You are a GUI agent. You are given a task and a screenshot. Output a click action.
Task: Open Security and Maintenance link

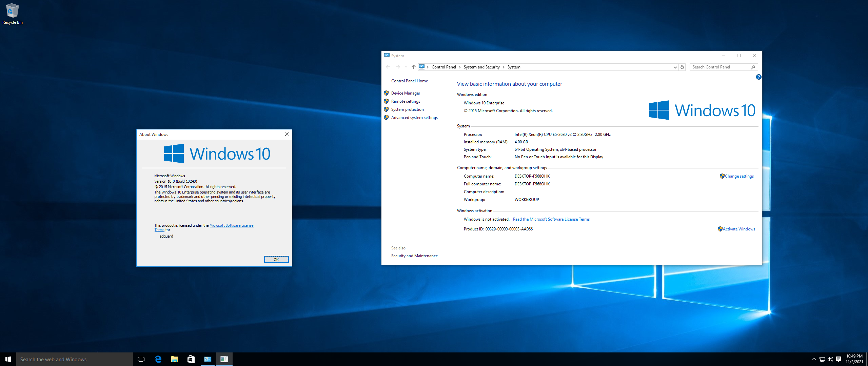tap(414, 256)
